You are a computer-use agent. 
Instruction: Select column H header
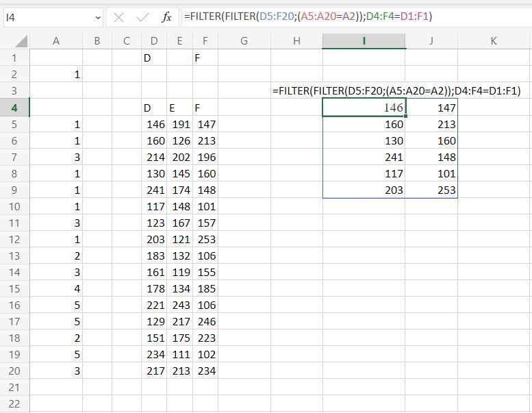pyautogui.click(x=296, y=41)
